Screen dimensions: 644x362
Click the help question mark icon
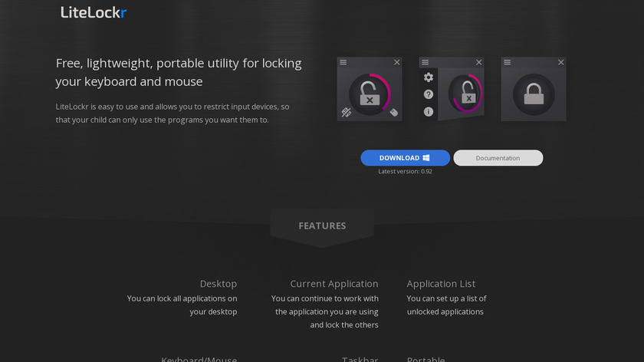tap(429, 94)
